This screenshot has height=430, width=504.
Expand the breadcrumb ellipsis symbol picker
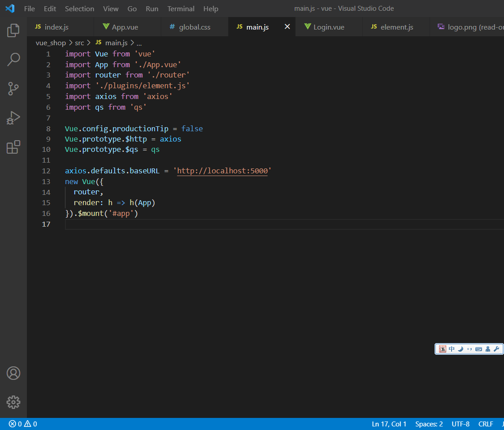(139, 43)
